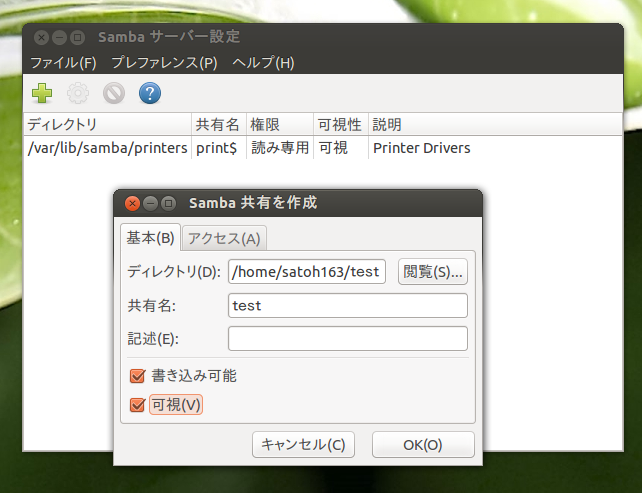This screenshot has width=642, height=493.
Task: Click the 閲覧(S)... browse button
Action: tap(433, 271)
